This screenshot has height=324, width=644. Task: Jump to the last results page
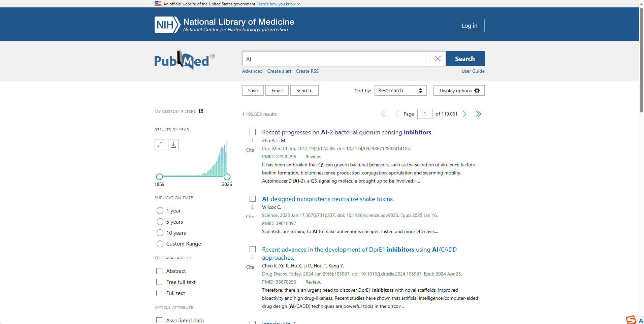[x=478, y=114]
